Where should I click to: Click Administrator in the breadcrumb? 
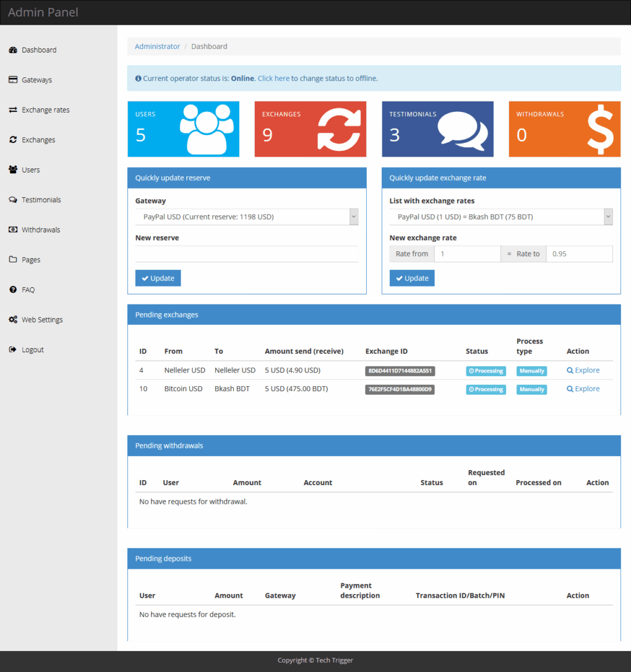(157, 46)
